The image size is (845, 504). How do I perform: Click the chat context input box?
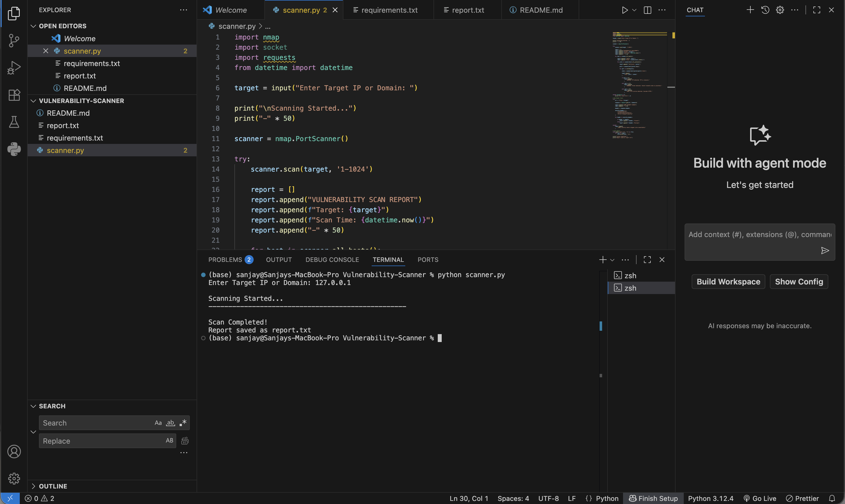pyautogui.click(x=760, y=242)
